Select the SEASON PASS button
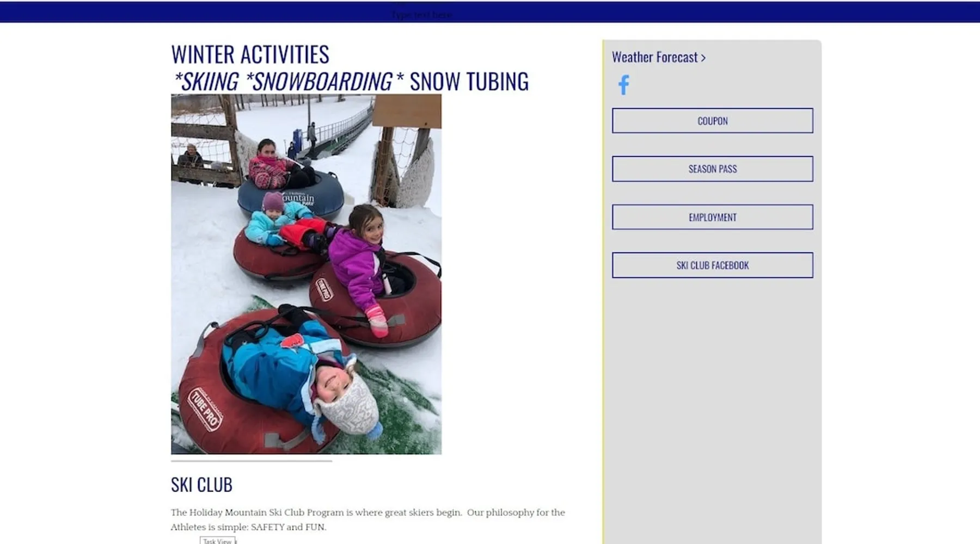 click(x=712, y=169)
